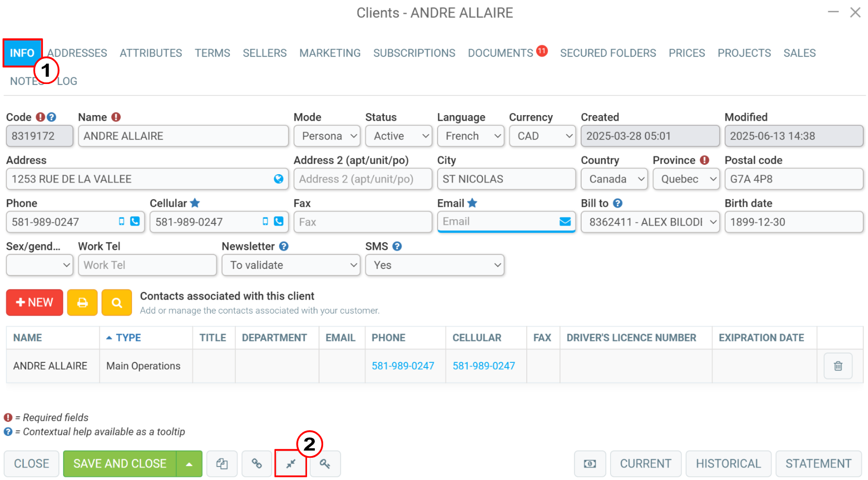This screenshot has width=868, height=480.
Task: Open the Province dropdown showing Quebec
Action: tap(686, 179)
